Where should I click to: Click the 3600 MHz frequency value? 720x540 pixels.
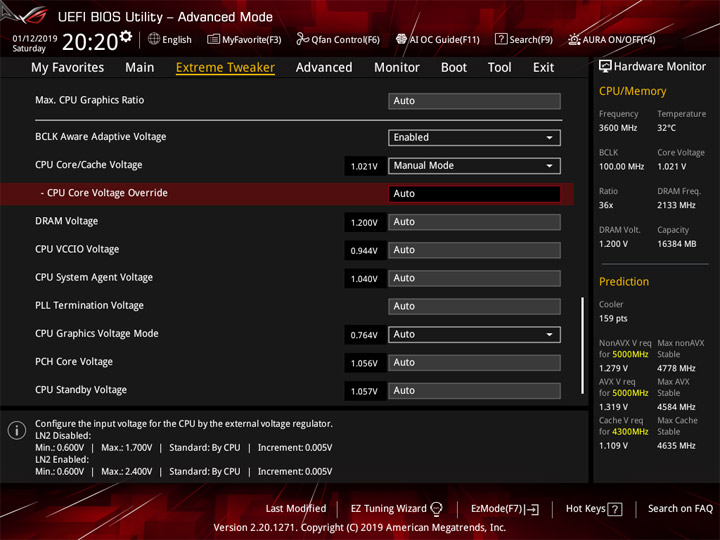tap(618, 128)
